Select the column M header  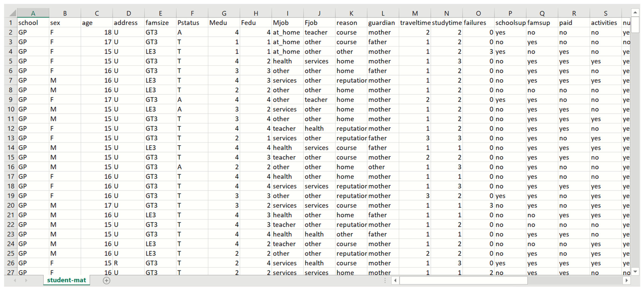(415, 13)
